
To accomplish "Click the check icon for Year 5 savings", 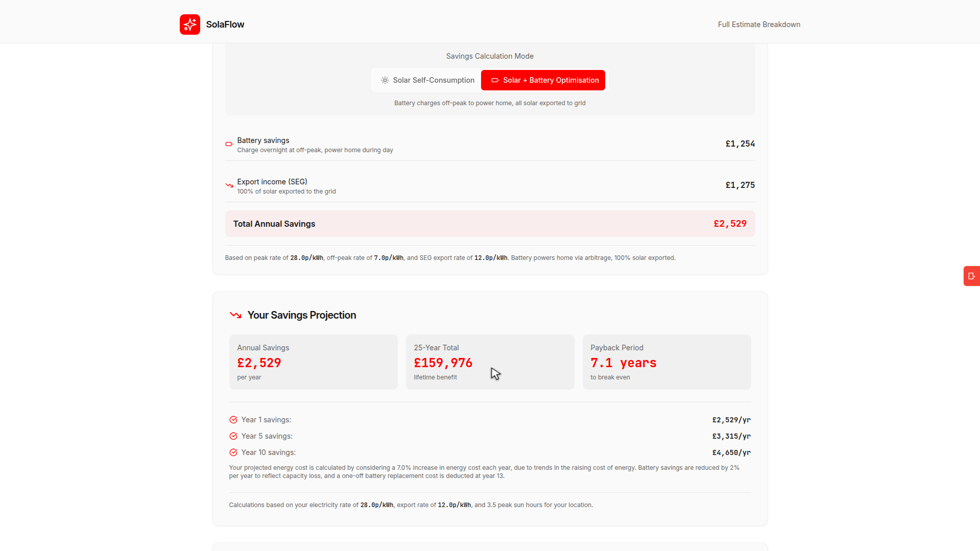I will tap(233, 436).
